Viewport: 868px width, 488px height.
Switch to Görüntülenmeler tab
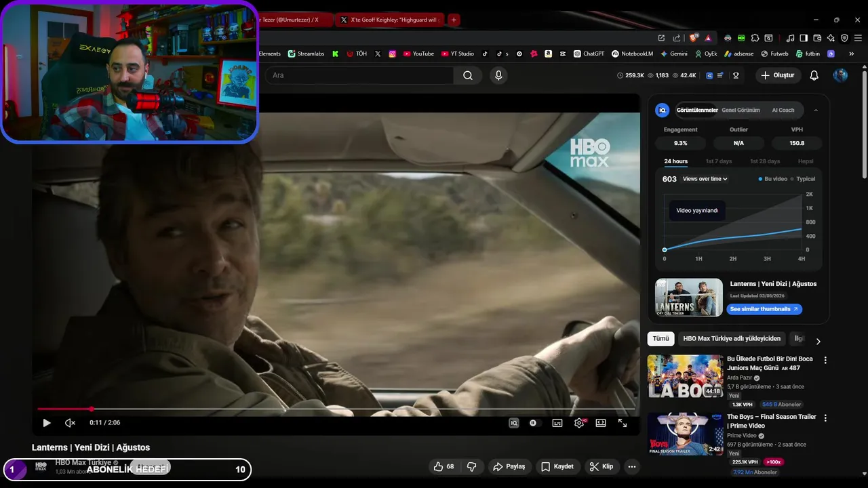tap(696, 110)
